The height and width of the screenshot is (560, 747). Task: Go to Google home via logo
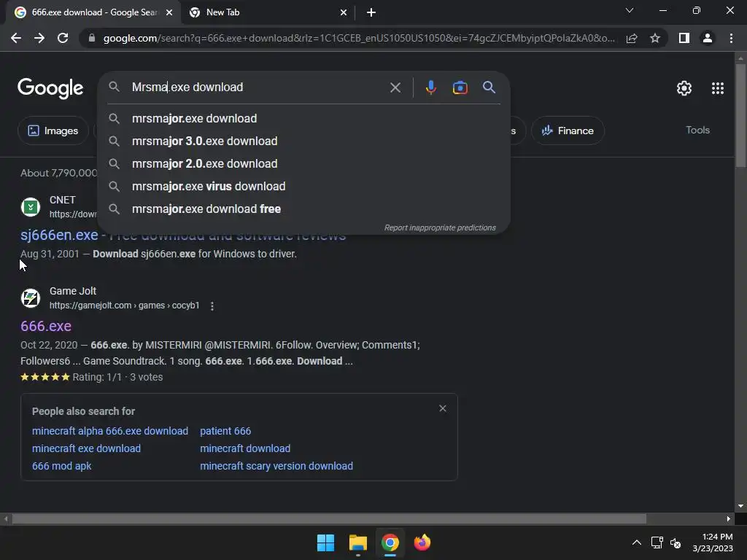pos(50,88)
